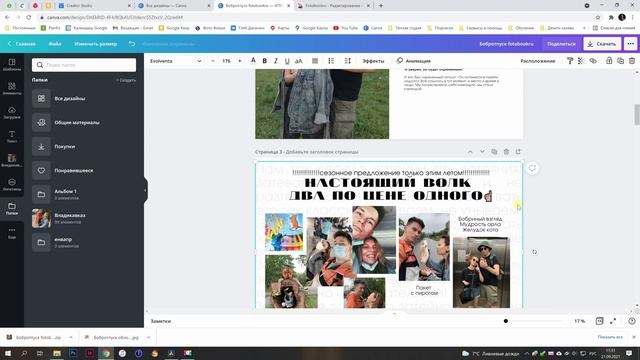Viewport: 640px width, 360px height.
Task: Click the duplicate icon in the top toolbar
Action: pos(620,61)
